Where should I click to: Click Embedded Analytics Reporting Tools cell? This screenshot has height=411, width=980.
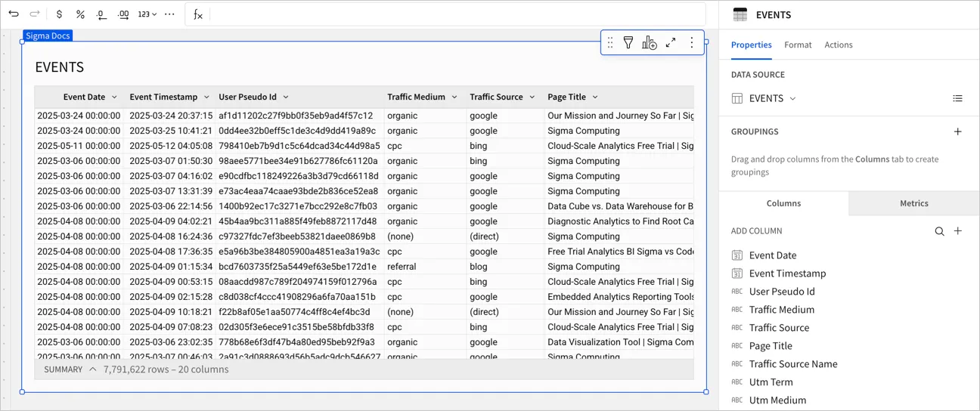tap(620, 297)
